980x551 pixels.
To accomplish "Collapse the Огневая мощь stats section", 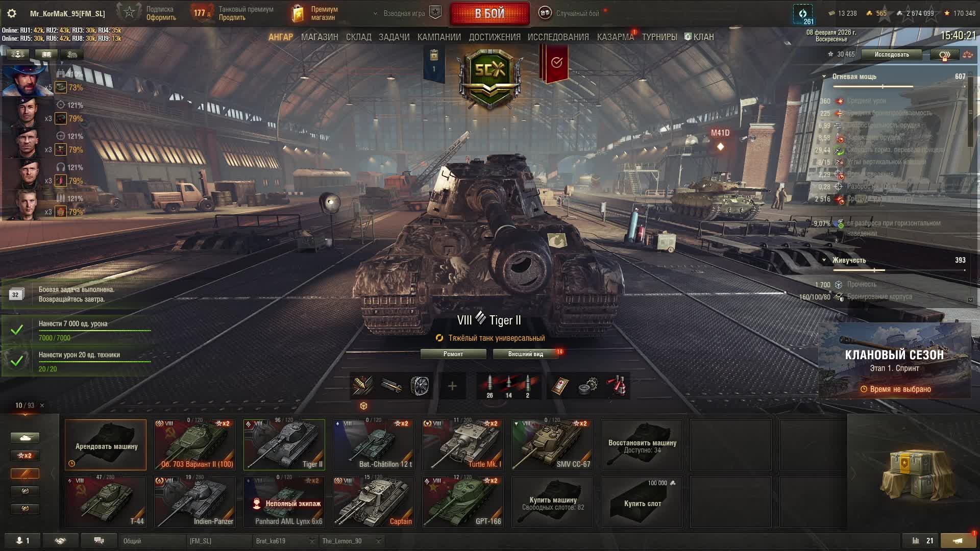I will pyautogui.click(x=824, y=77).
